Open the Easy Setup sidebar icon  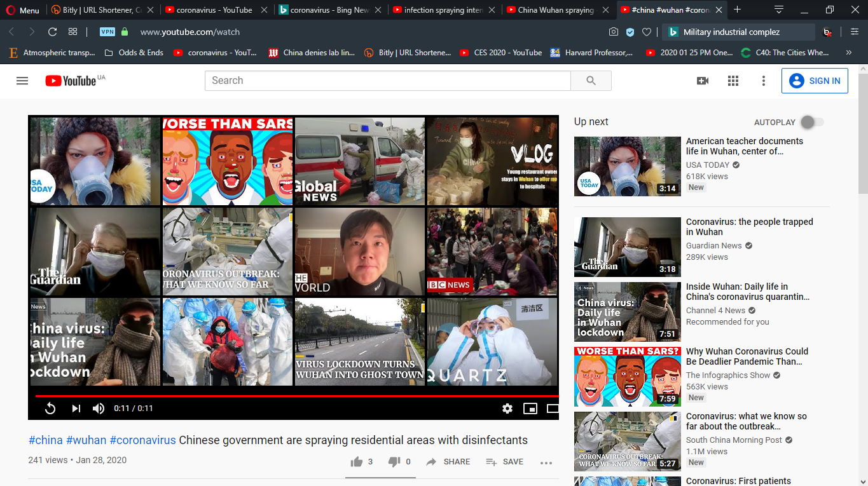pos(854,32)
